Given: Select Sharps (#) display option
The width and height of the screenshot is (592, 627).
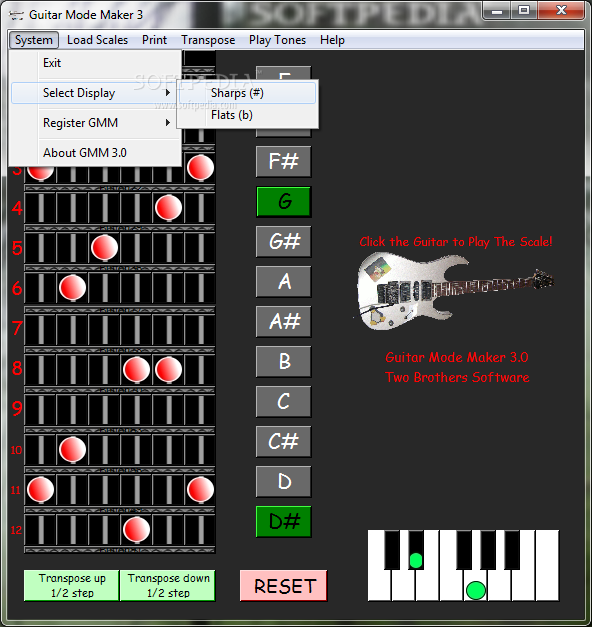Looking at the screenshot, I should (248, 93).
